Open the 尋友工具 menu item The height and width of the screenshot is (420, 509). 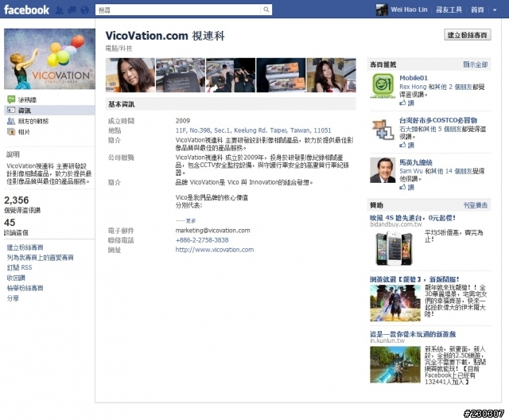click(449, 10)
